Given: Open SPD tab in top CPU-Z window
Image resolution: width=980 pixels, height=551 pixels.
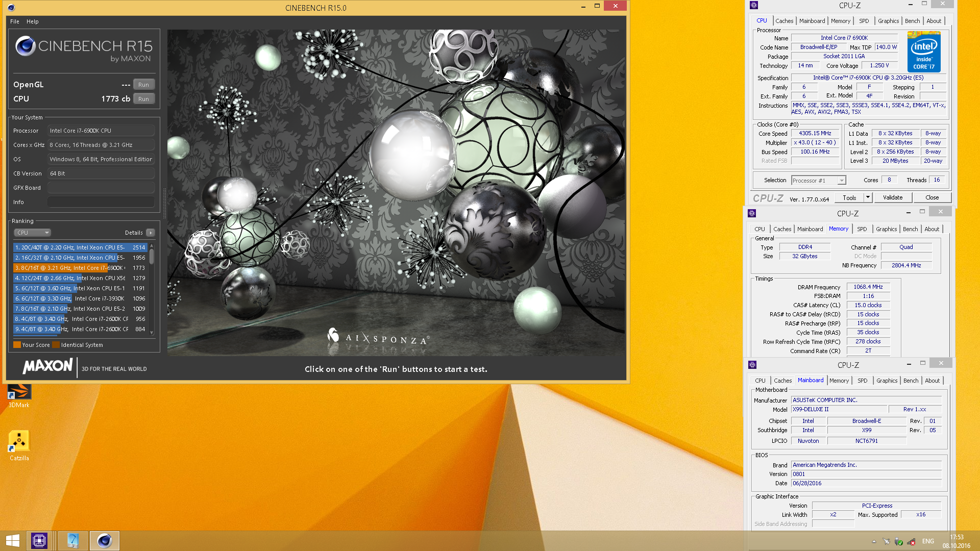Looking at the screenshot, I should 864,21.
